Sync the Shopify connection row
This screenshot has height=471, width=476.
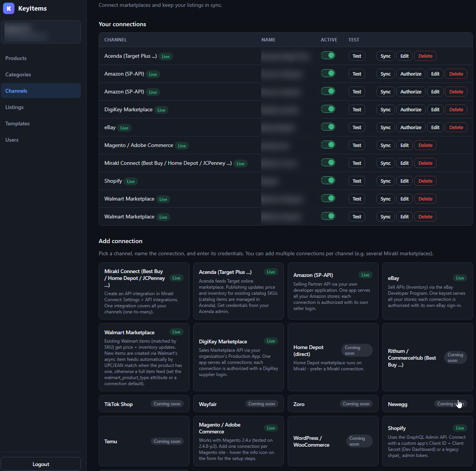(386, 181)
